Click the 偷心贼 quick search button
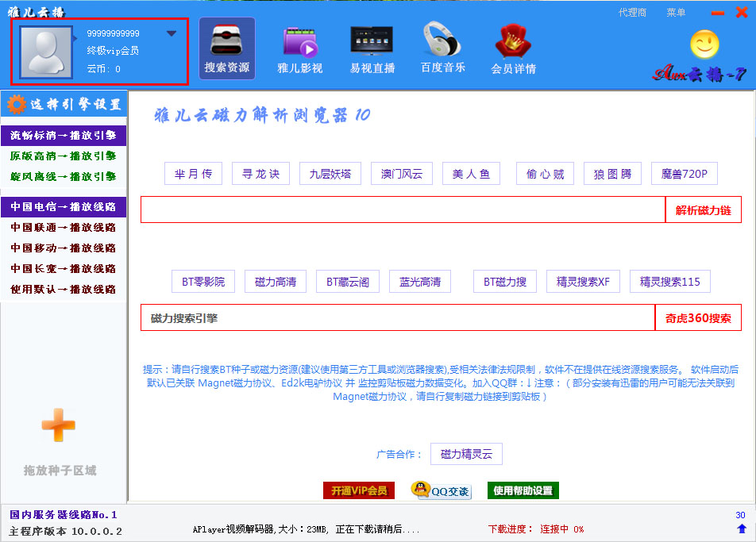Screen dimensions: 756x542 click(x=545, y=174)
